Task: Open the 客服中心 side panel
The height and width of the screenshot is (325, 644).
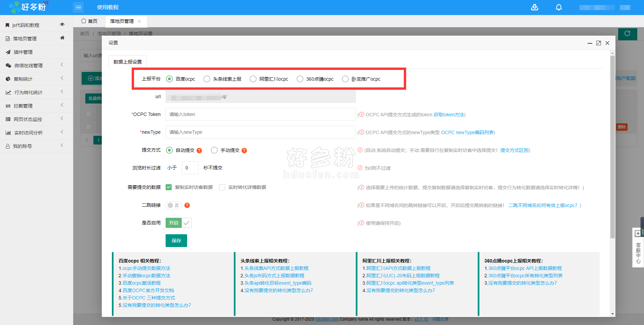Action: (x=638, y=253)
